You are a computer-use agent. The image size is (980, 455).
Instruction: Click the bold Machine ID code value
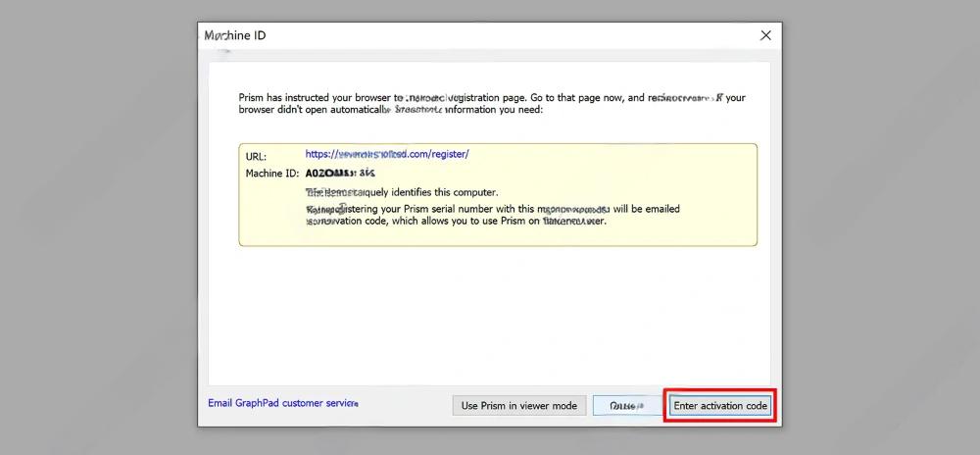pyautogui.click(x=340, y=173)
